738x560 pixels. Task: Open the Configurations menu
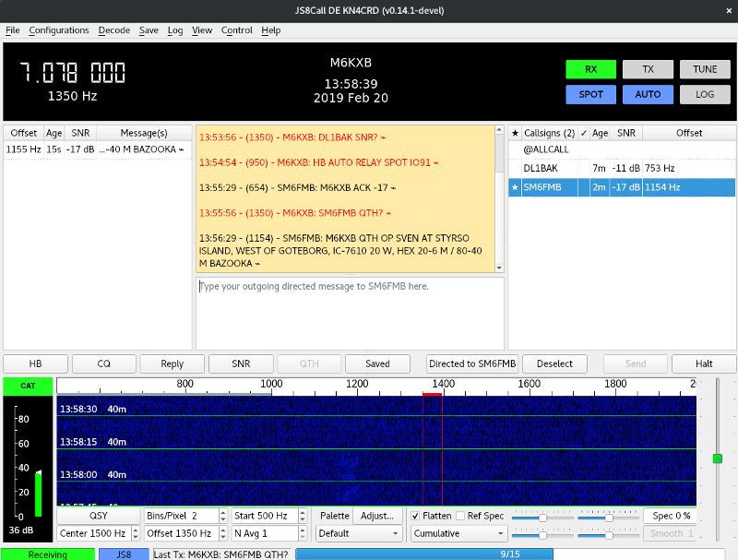[59, 30]
